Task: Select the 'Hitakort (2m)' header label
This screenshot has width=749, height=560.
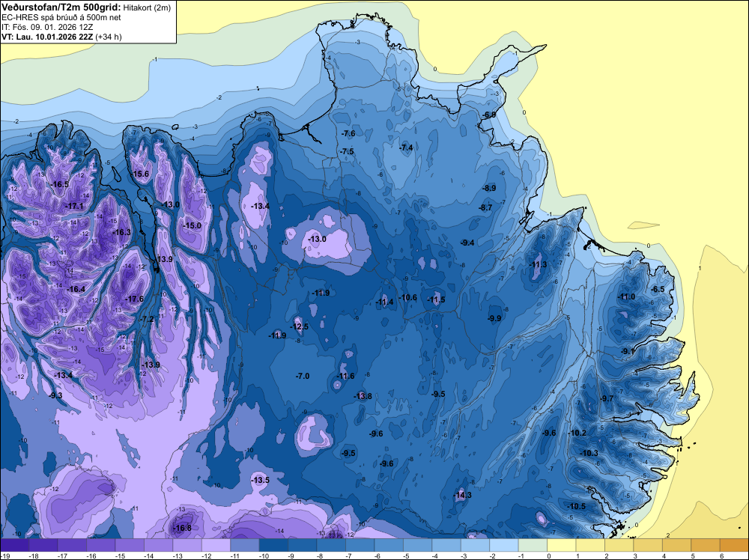Action: (x=147, y=7)
